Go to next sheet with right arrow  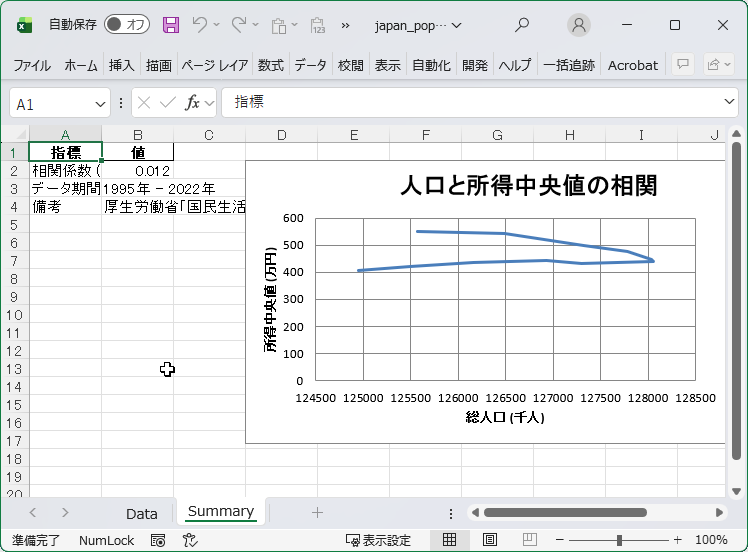pos(65,512)
